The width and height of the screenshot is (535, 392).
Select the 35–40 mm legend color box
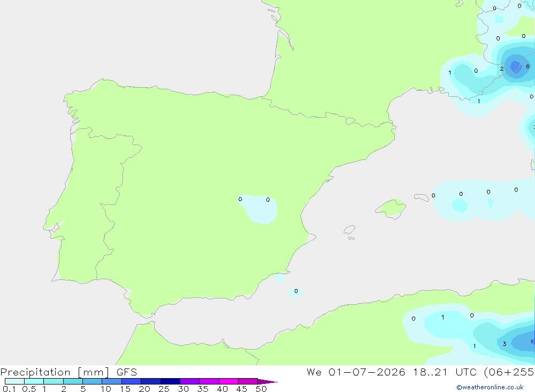209,381
